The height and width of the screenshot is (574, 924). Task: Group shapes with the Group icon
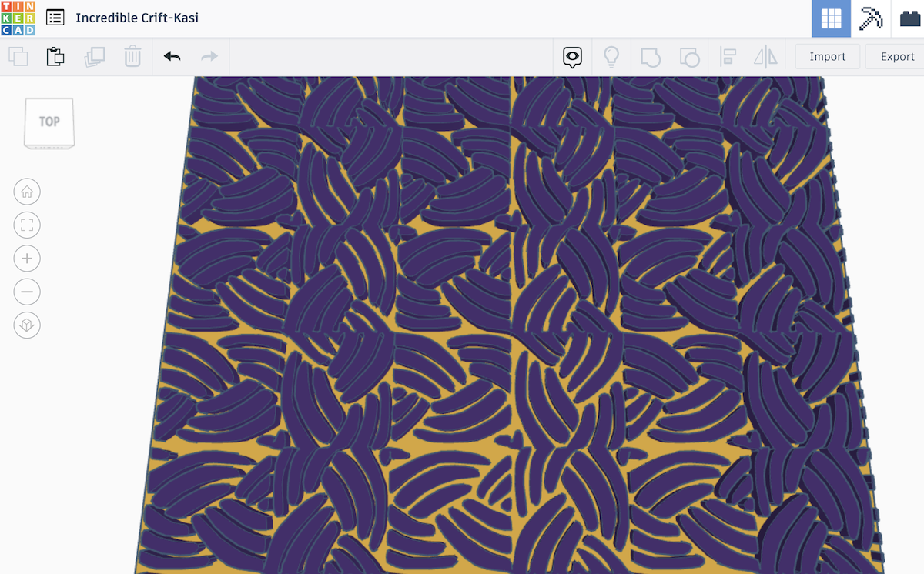click(x=651, y=56)
